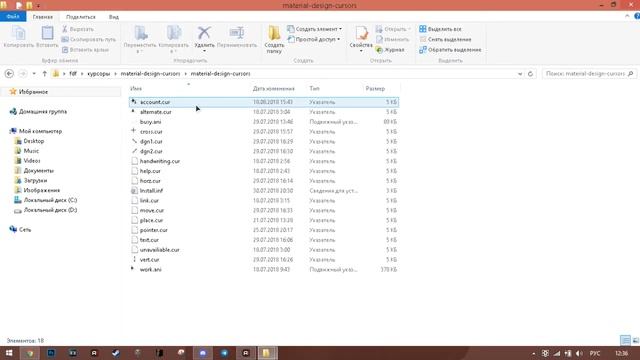Screen dimensions: 640x360
Task: Refresh the folder view
Action: [x=530, y=74]
